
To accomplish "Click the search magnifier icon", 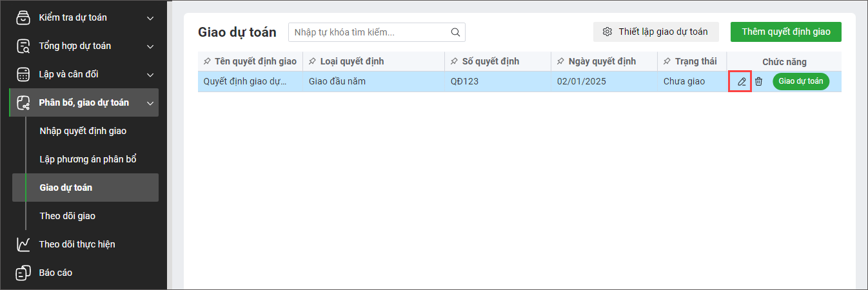I will coord(455,32).
